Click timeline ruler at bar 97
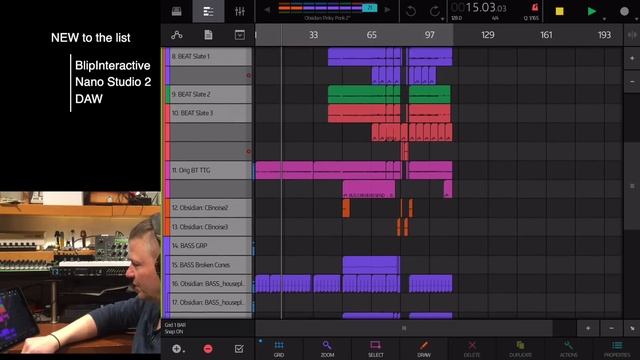Viewport: 640px width, 360px height. 430,35
